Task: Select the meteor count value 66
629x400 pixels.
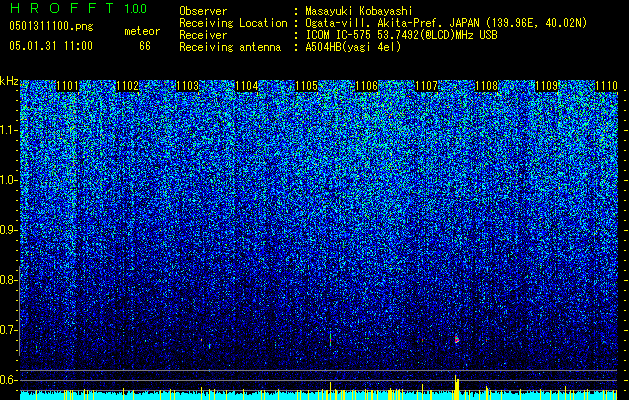Action: coord(145,46)
